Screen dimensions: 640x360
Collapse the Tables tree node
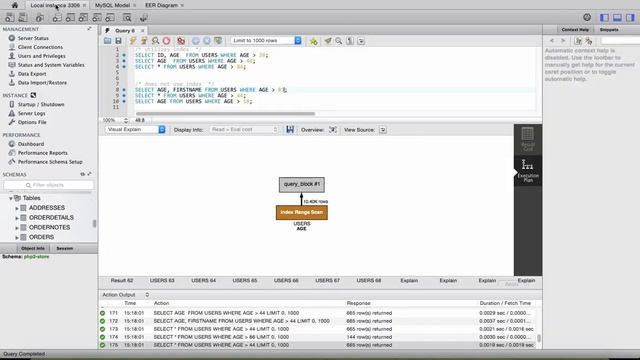[x=11, y=198]
